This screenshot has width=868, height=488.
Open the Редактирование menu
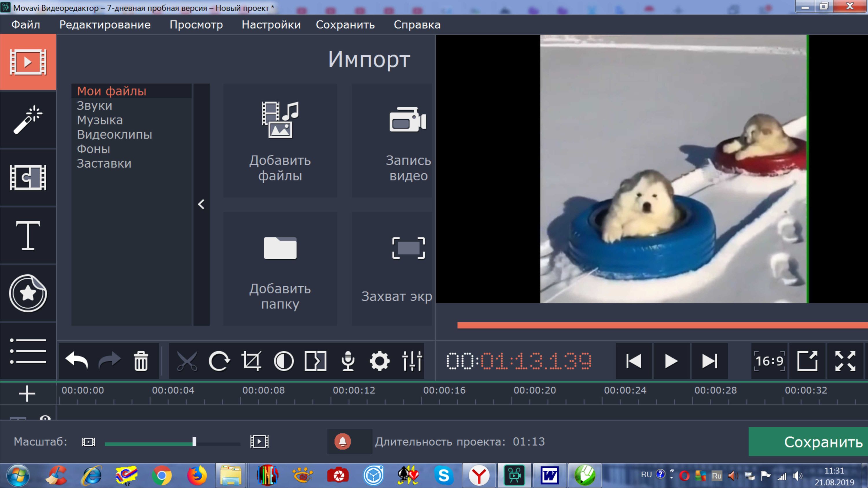click(x=105, y=25)
